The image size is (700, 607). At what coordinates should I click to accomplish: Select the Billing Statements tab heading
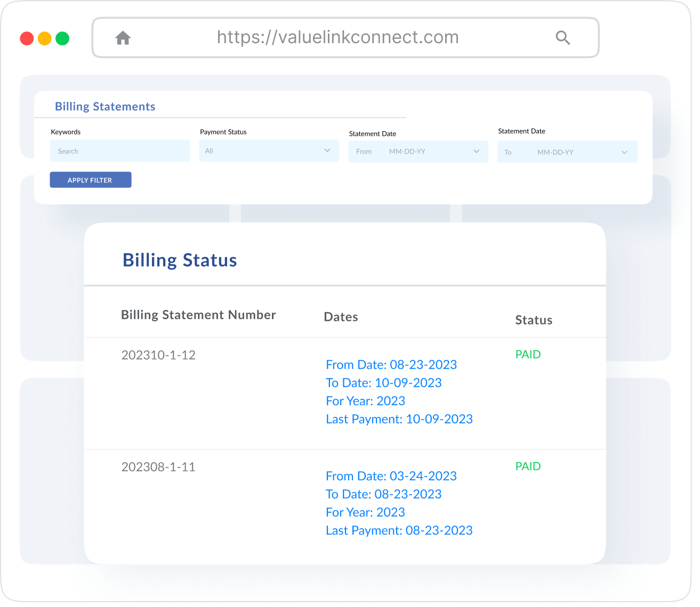click(x=105, y=107)
